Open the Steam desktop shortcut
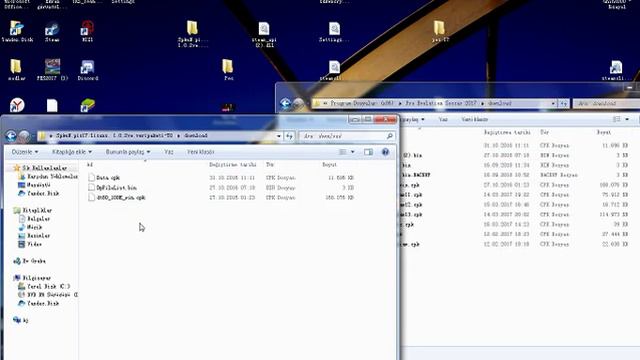640x360 pixels. coord(52,32)
